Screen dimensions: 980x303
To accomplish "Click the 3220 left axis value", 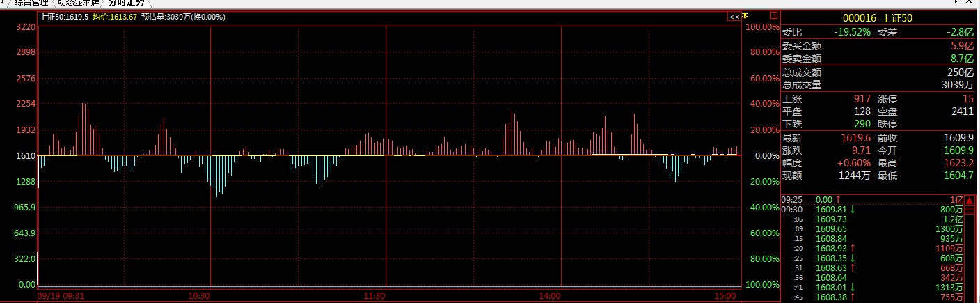I will pyautogui.click(x=26, y=27).
